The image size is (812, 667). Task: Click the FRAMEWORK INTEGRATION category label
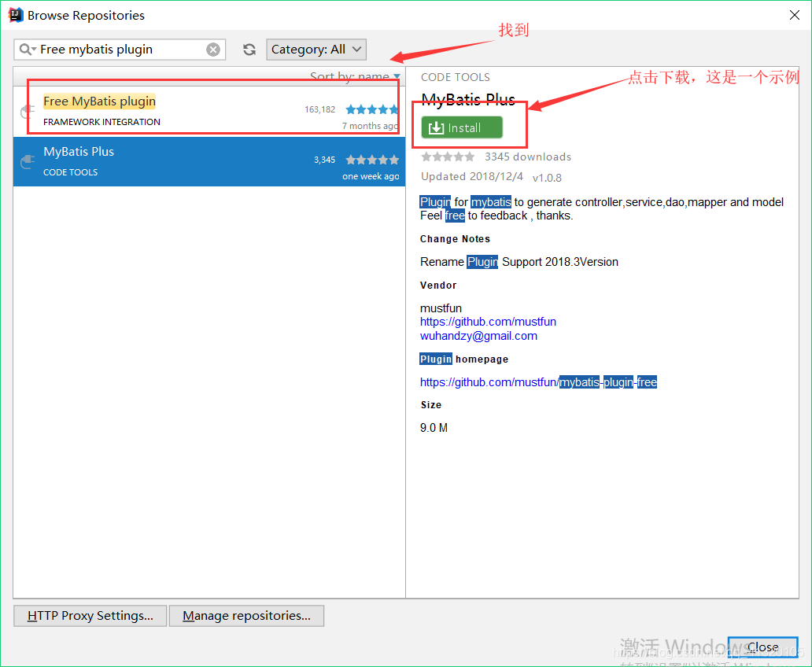[x=101, y=122]
